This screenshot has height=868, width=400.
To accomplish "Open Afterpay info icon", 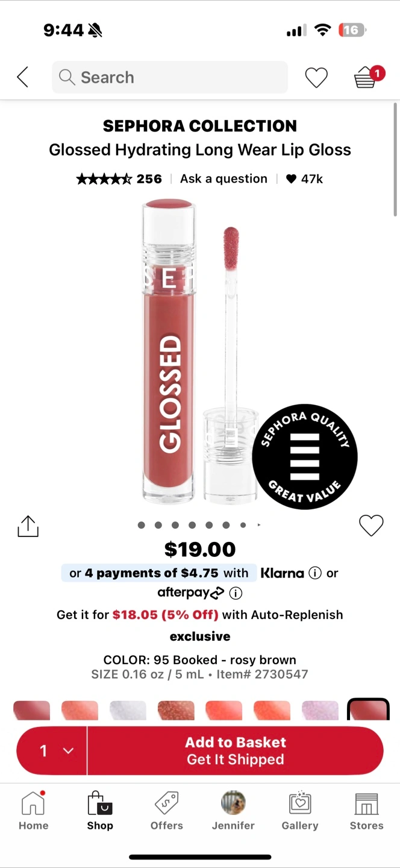I will [236, 593].
